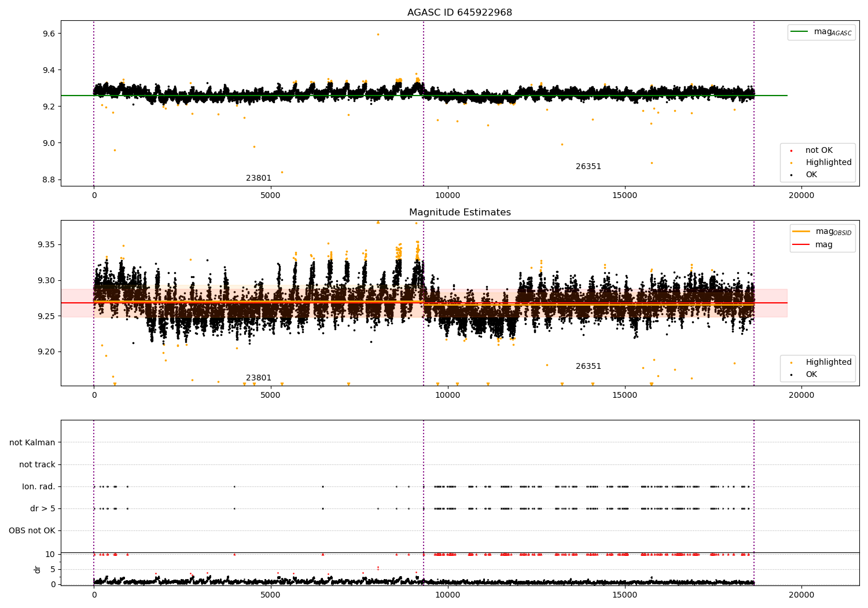Click OBSID label 23801 in the AGASC ID plot
Viewport: 868px width, 608px height.
click(x=259, y=178)
